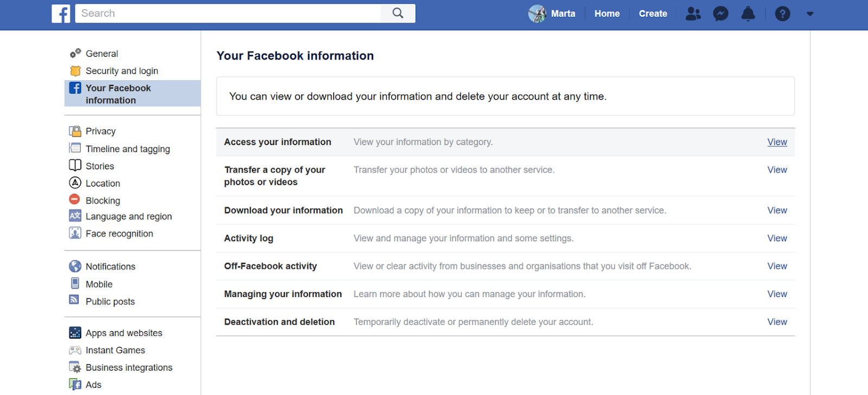Open Ads settings
Viewport: 868px width, 395px height.
point(93,385)
